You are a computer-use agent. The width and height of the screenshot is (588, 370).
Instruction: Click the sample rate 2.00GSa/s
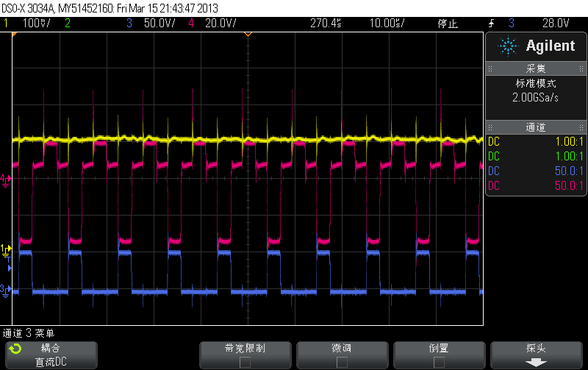536,98
